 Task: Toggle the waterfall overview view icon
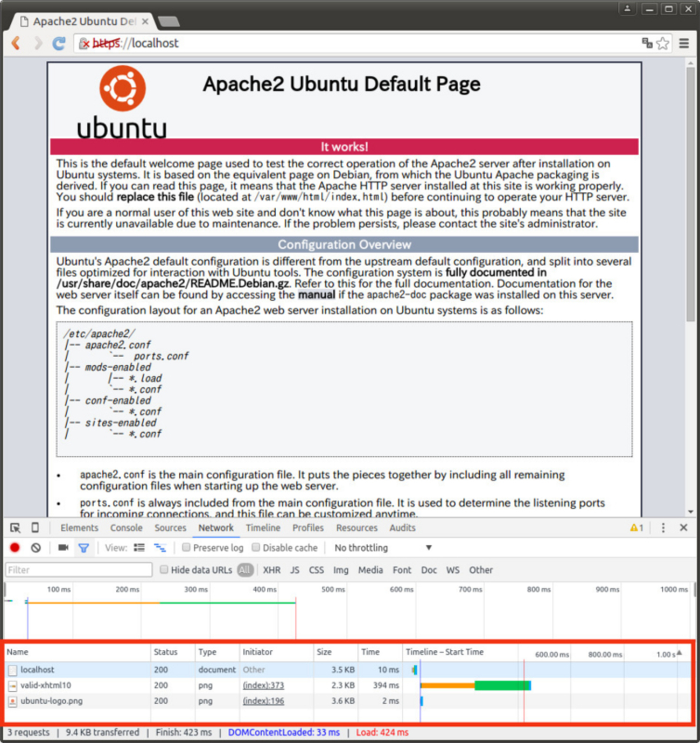pos(160,547)
